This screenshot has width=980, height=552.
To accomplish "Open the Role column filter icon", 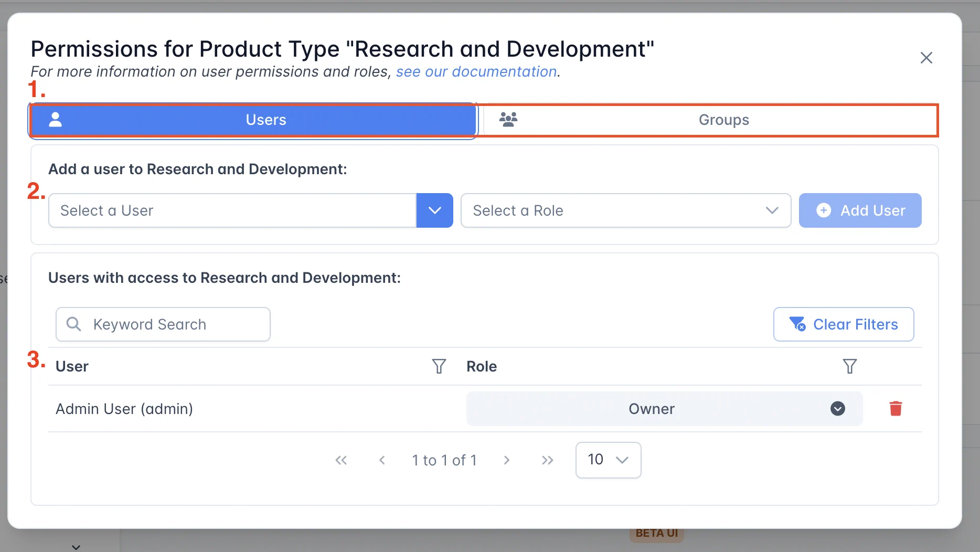I will point(849,366).
